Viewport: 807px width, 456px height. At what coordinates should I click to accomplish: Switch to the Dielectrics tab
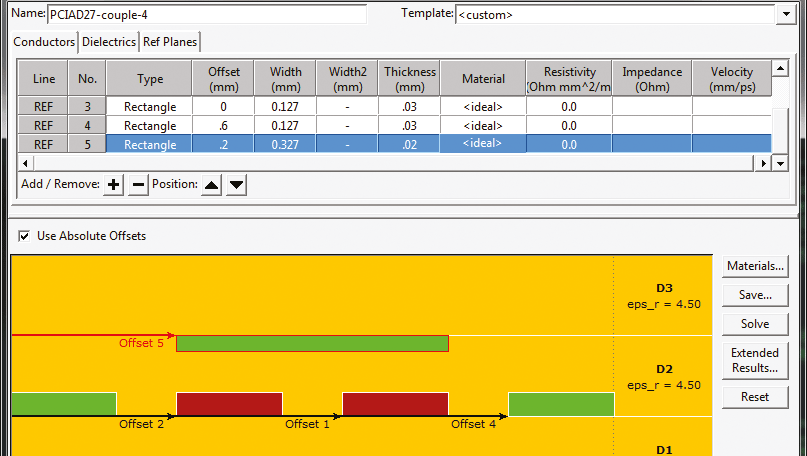(x=109, y=42)
